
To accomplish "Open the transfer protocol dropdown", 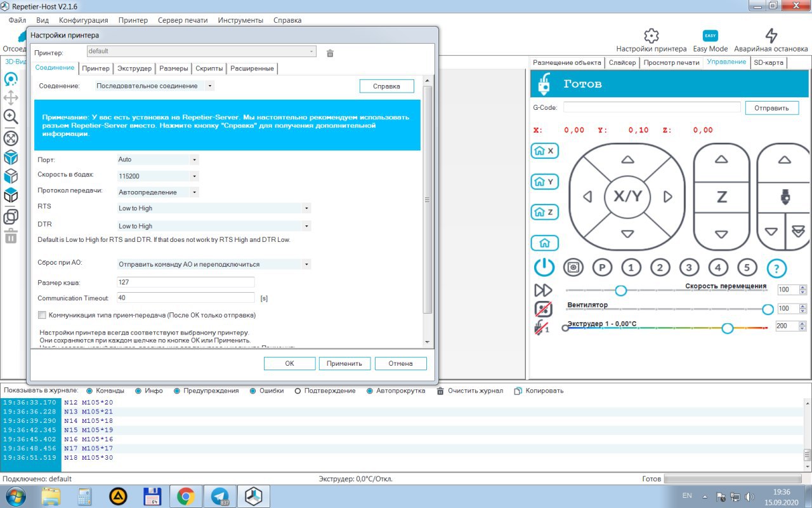I will [158, 192].
